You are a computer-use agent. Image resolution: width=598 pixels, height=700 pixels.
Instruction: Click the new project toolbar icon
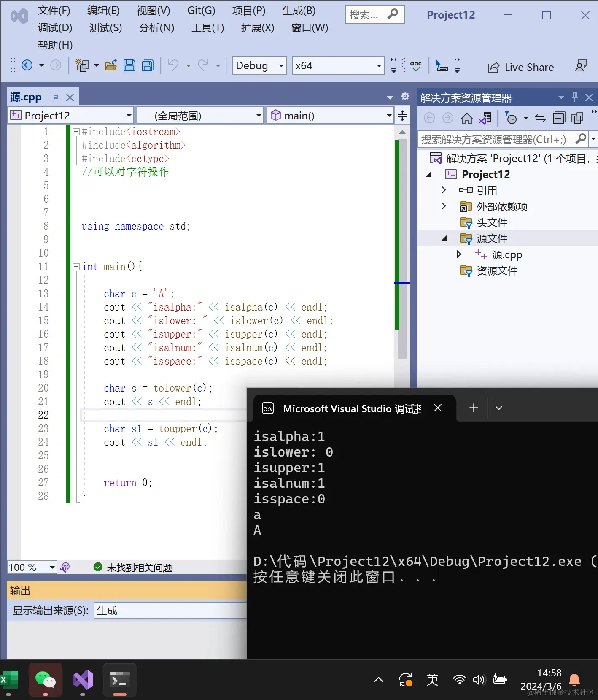pos(82,65)
